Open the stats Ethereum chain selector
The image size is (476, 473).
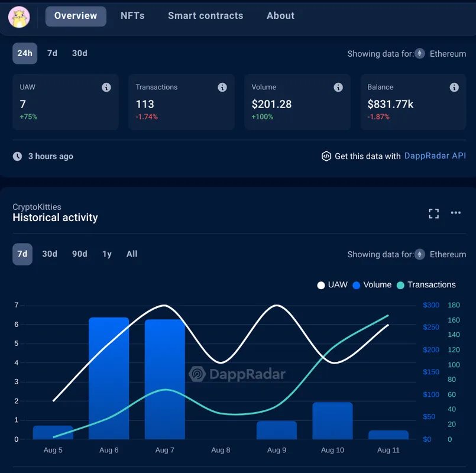click(x=440, y=54)
